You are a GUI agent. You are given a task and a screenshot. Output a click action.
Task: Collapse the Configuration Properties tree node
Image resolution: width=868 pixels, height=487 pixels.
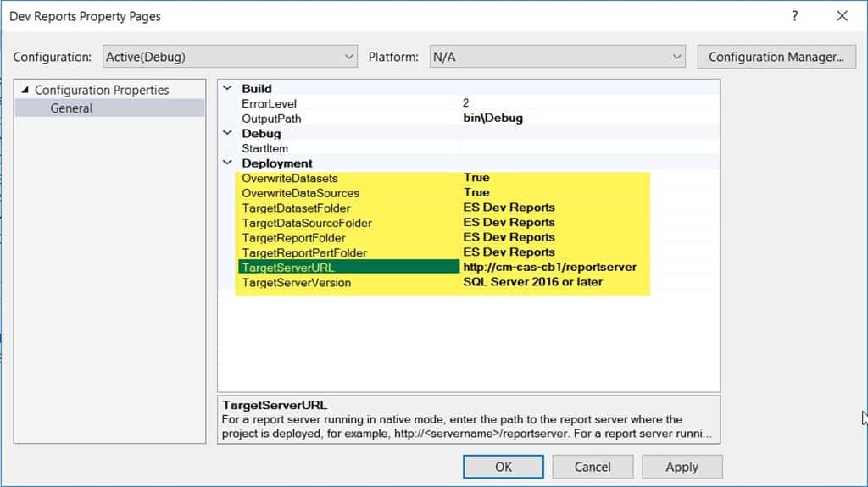(x=25, y=90)
